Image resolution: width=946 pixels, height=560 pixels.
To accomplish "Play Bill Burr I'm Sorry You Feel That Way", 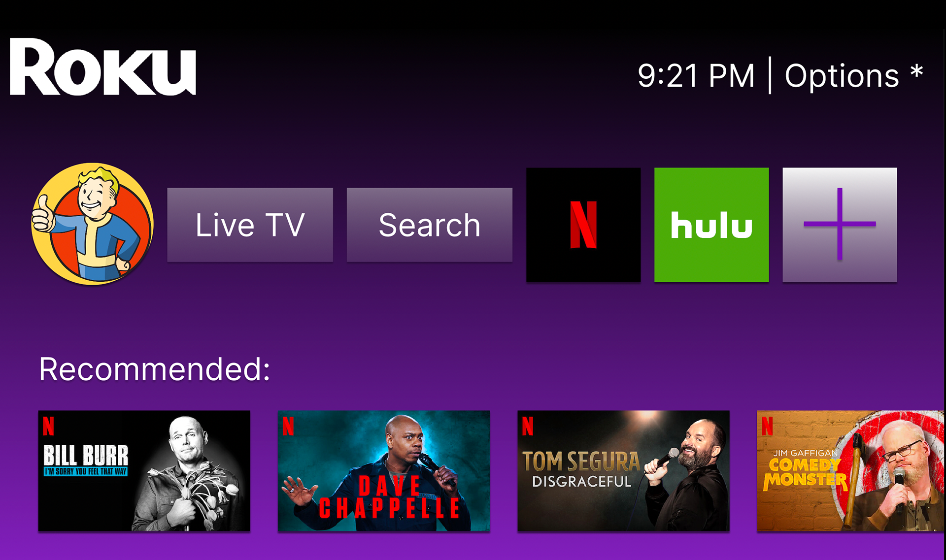I will (x=144, y=471).
